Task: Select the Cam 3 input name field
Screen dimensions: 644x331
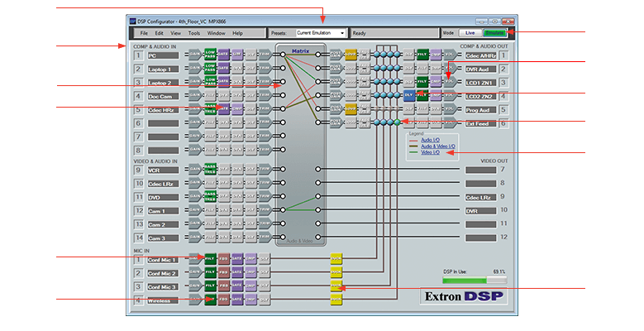Action: coord(163,238)
